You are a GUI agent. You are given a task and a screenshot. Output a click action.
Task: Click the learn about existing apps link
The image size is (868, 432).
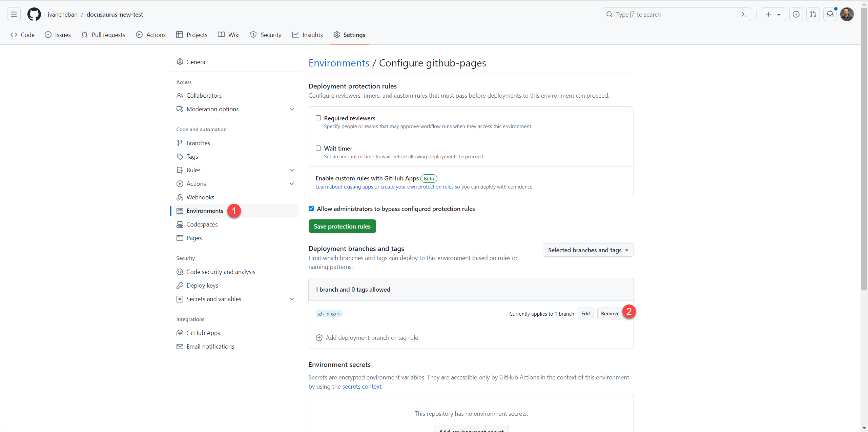pyautogui.click(x=344, y=186)
